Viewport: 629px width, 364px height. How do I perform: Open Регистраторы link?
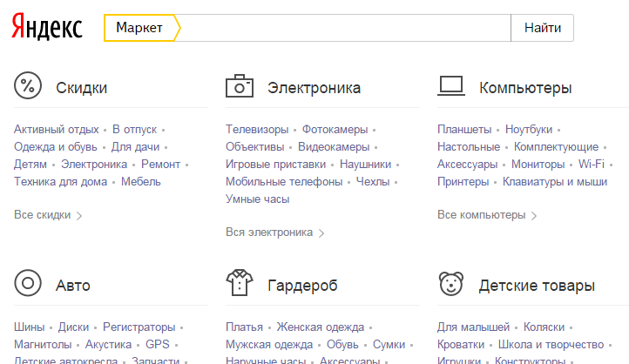point(139,327)
